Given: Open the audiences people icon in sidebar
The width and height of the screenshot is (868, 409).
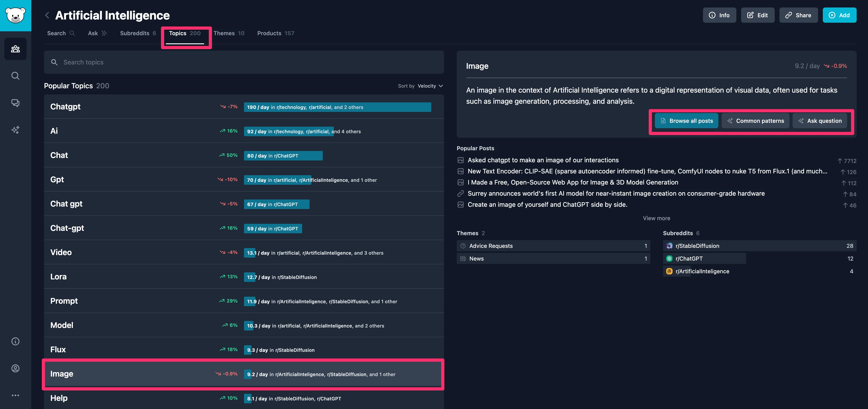Looking at the screenshot, I should (x=15, y=49).
